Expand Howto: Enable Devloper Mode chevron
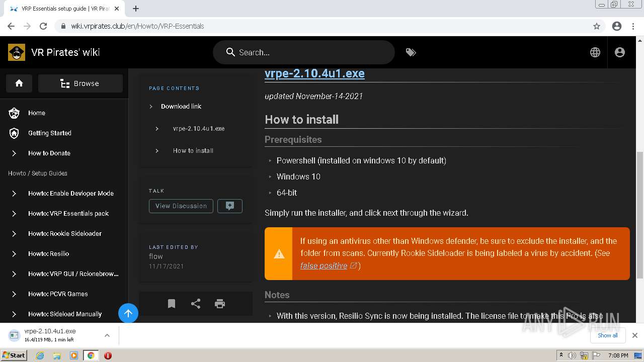644x362 pixels. pos(14,194)
